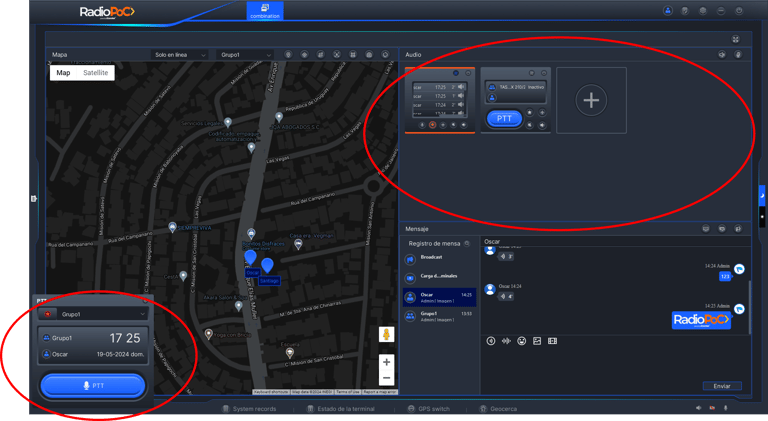Viewport: 768px width, 421px height.
Task: Switch map to Satellite view
Action: (x=96, y=72)
